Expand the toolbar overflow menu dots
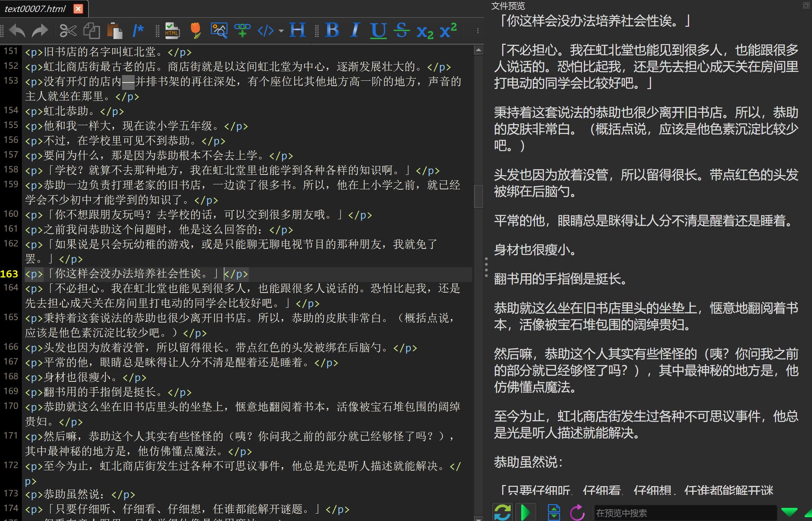 [x=478, y=31]
